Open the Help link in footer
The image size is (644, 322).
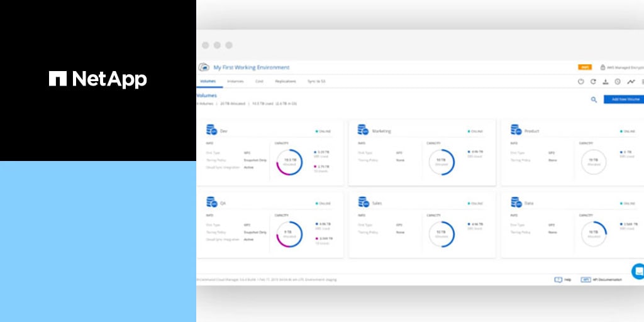point(562,279)
